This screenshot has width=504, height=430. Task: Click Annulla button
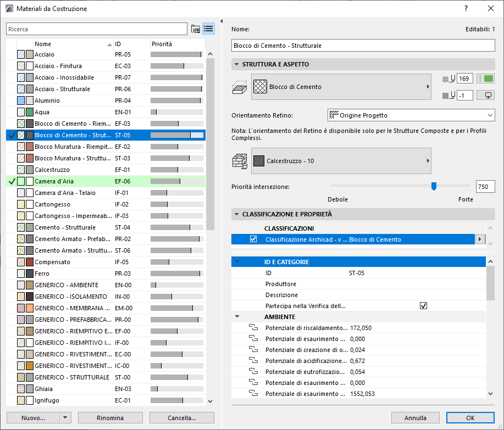click(x=416, y=418)
